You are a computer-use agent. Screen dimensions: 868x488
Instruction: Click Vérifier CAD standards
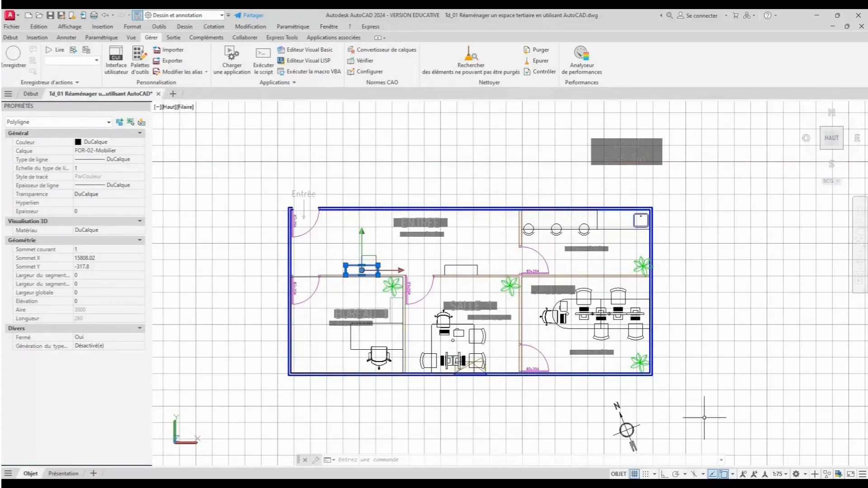point(360,61)
